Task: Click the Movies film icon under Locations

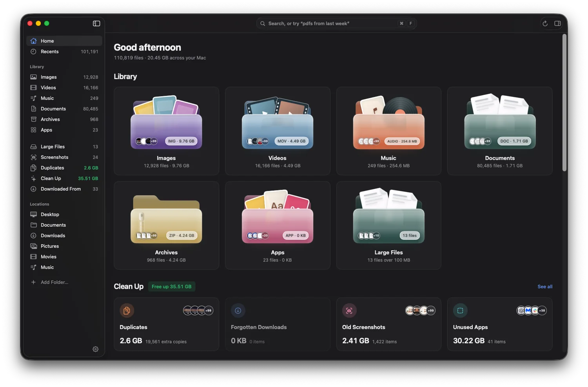Action: click(34, 257)
